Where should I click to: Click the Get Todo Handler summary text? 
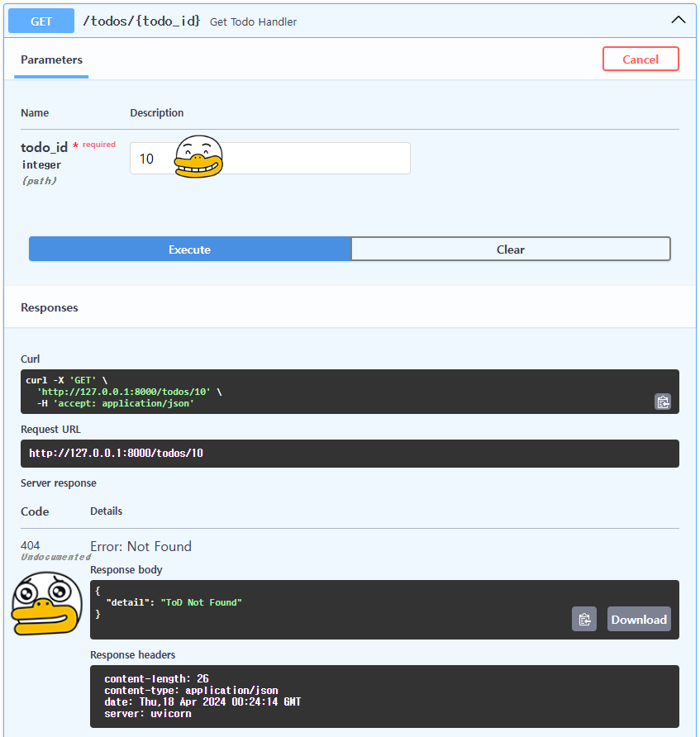click(x=253, y=22)
